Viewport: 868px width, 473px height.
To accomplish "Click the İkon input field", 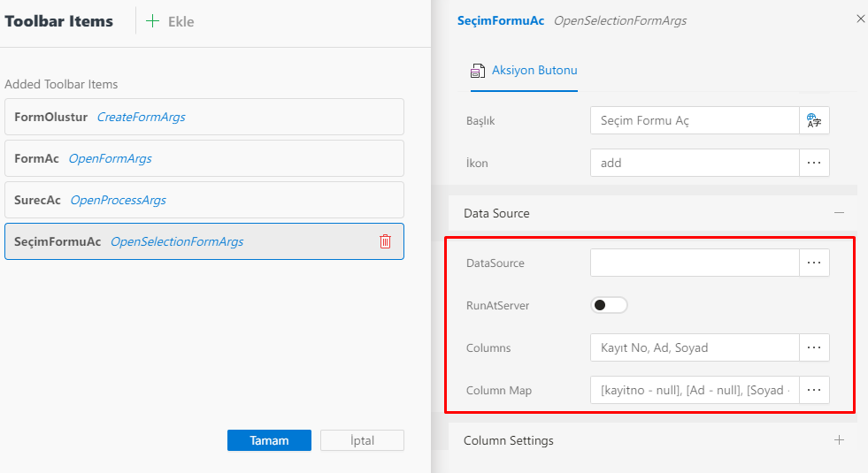I will tap(695, 164).
